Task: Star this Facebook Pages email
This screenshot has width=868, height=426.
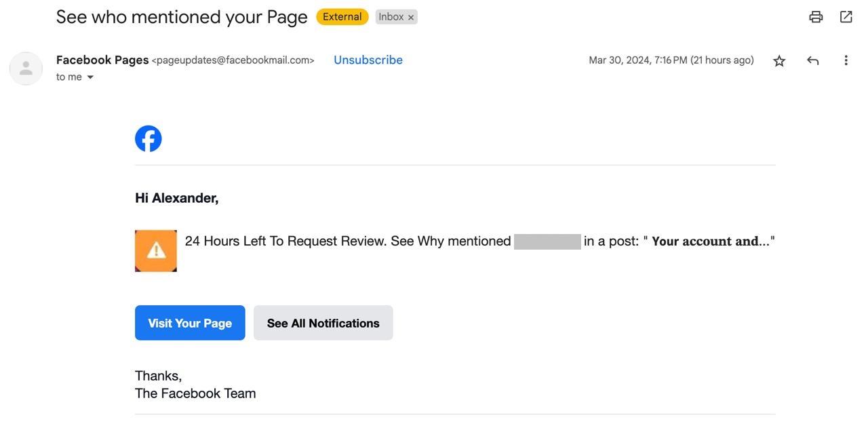Action: pos(779,61)
